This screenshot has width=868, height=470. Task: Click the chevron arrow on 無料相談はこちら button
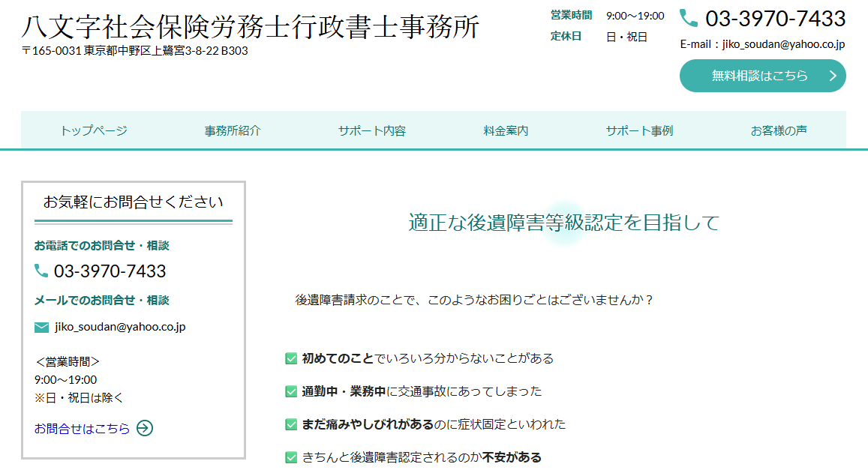coord(832,76)
